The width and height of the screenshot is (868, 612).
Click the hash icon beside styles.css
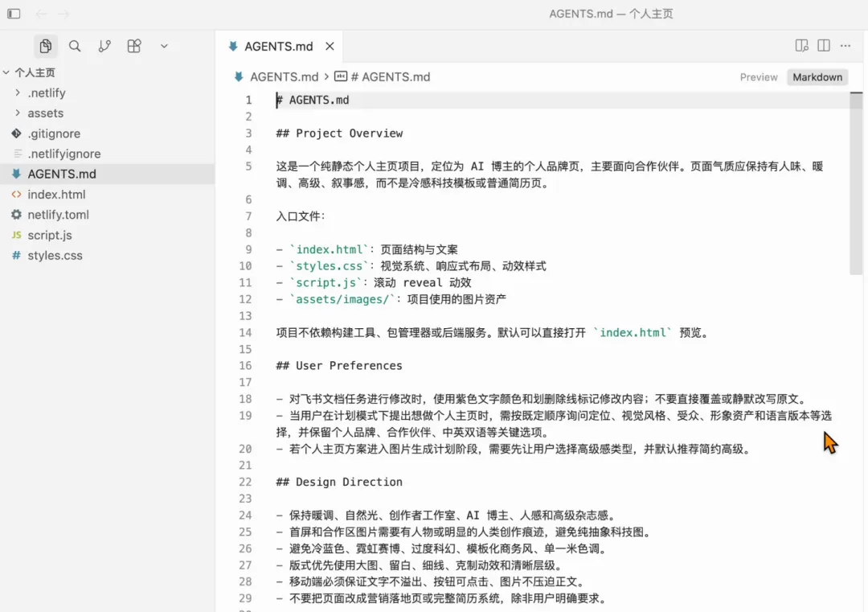(x=17, y=255)
